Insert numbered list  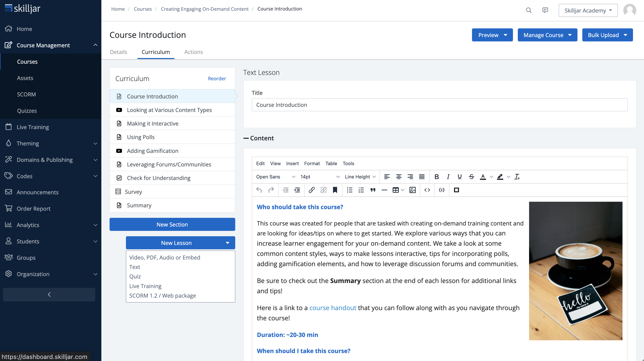361,190
